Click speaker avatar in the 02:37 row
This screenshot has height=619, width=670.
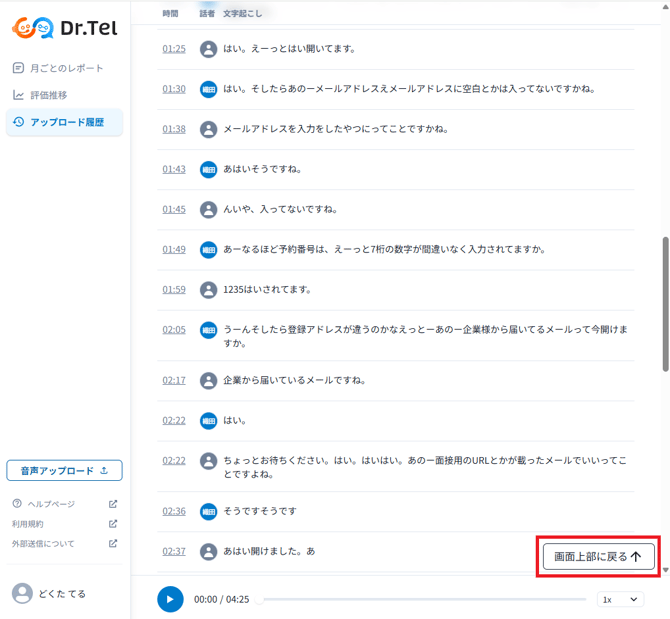(x=209, y=552)
